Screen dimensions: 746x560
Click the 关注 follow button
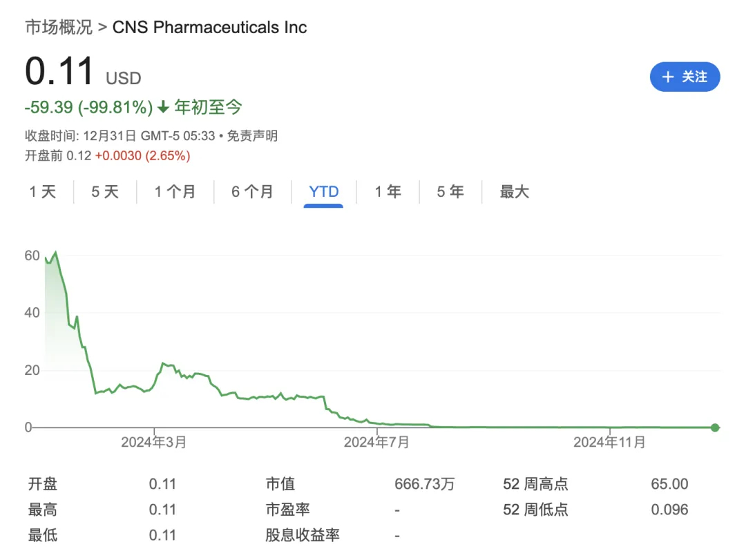click(x=685, y=77)
